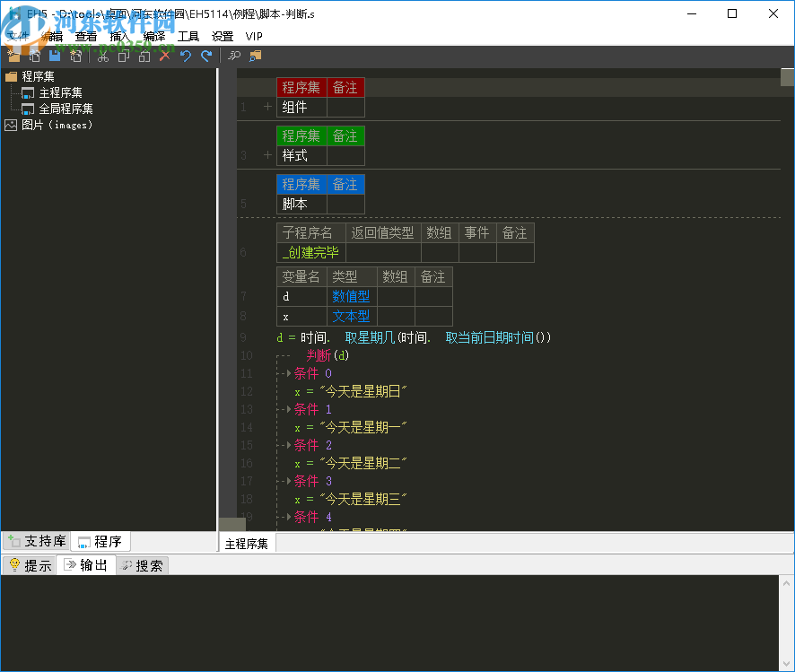Expand the 组件 row plus sign
This screenshot has width=795, height=672.
click(x=267, y=107)
